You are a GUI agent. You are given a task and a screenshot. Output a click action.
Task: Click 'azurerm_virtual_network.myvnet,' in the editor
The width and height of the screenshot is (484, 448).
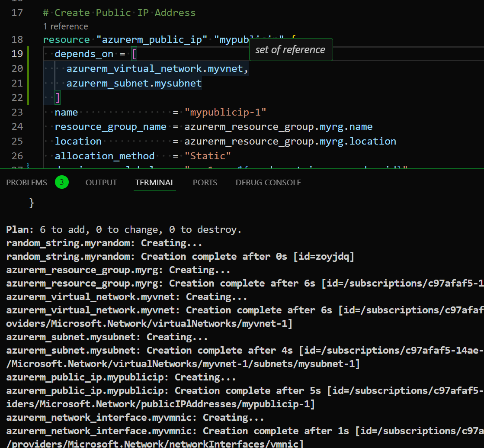click(x=157, y=68)
